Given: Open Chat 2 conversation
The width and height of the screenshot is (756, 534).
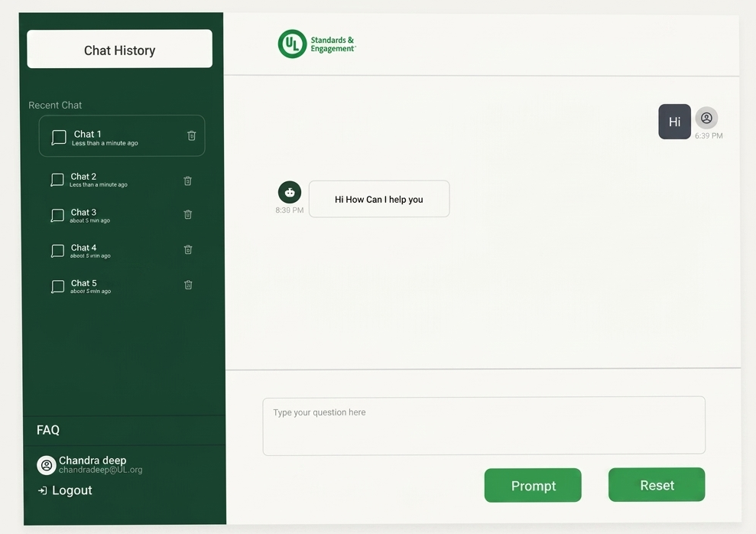Looking at the screenshot, I should point(122,180).
